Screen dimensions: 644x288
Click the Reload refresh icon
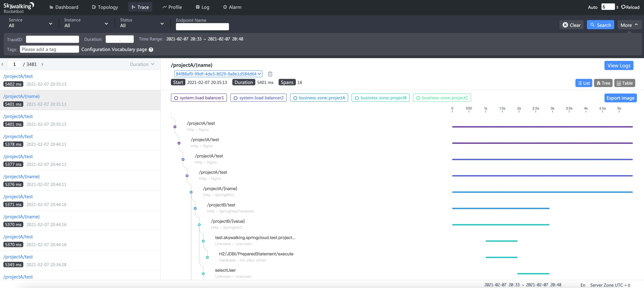(x=623, y=7)
